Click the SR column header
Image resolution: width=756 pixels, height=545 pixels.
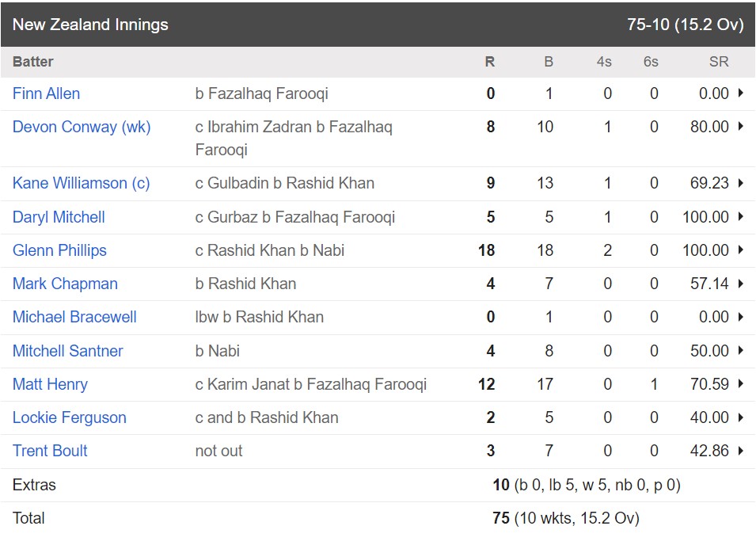click(718, 62)
